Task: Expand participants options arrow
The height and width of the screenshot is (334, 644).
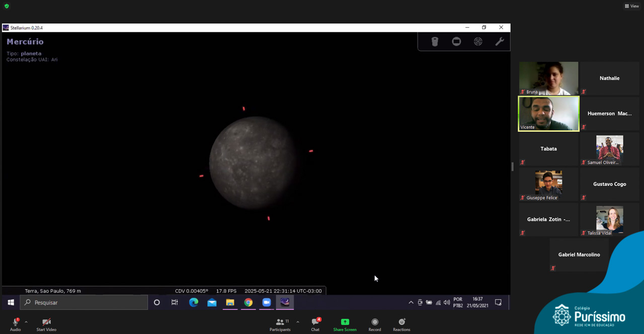Action: (x=297, y=322)
